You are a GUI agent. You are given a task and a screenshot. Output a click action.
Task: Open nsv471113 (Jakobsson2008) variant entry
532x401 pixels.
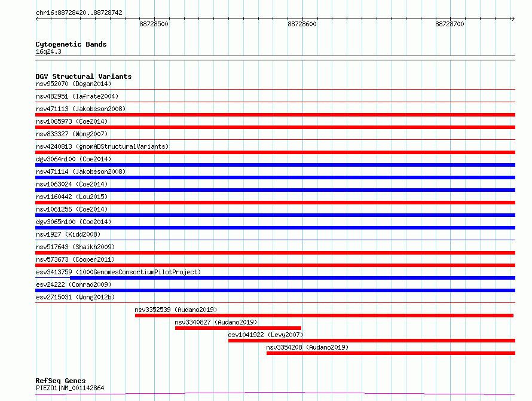click(x=81, y=109)
